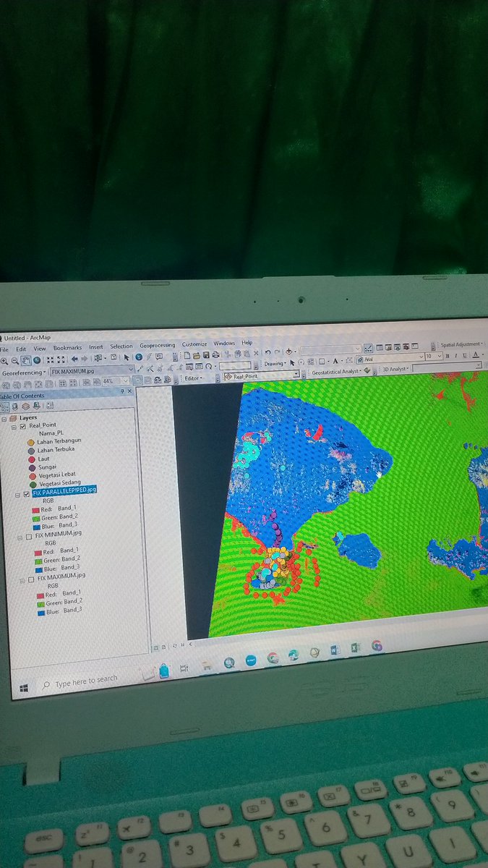
Task: Collapse FIX PARALLELEPIPED.jpg layer legend
Action: click(18, 495)
